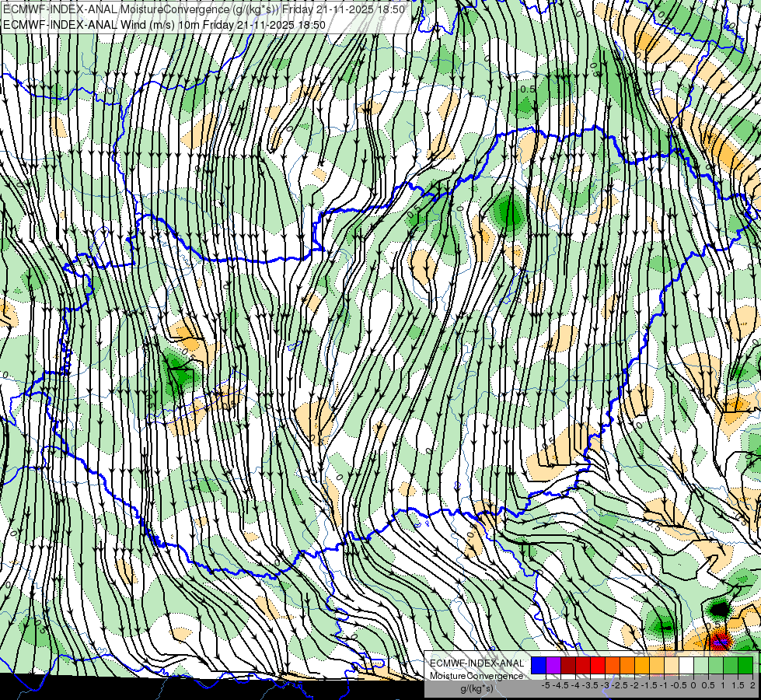
Task: Click the legend tick label '-1'
Action: [664, 685]
